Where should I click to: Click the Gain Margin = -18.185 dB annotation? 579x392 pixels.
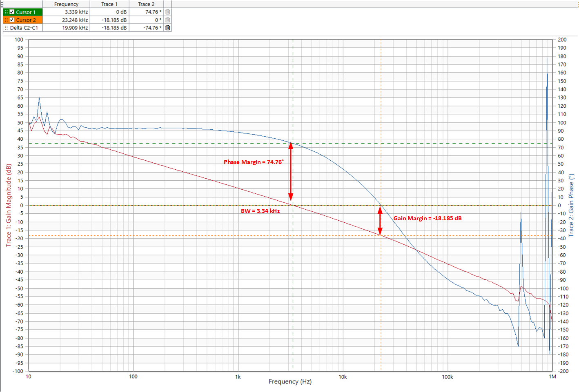coord(428,218)
